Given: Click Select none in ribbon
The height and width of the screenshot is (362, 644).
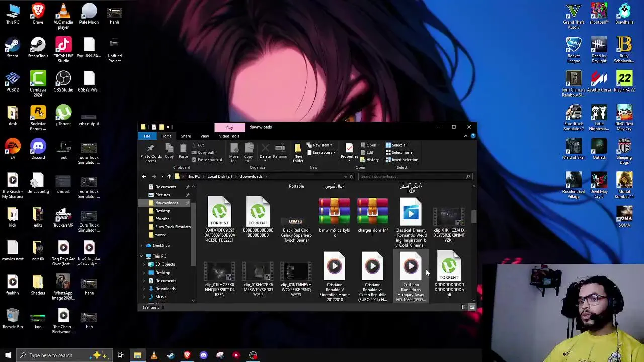Looking at the screenshot, I should [398, 152].
